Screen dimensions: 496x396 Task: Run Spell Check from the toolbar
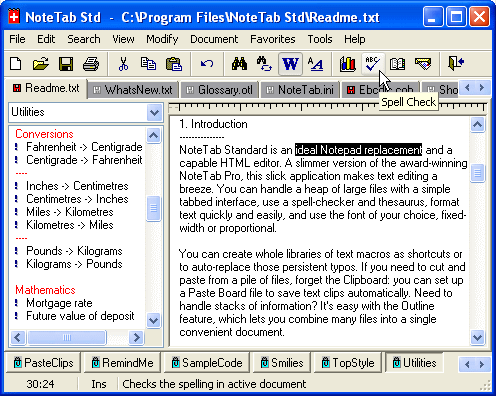point(372,64)
